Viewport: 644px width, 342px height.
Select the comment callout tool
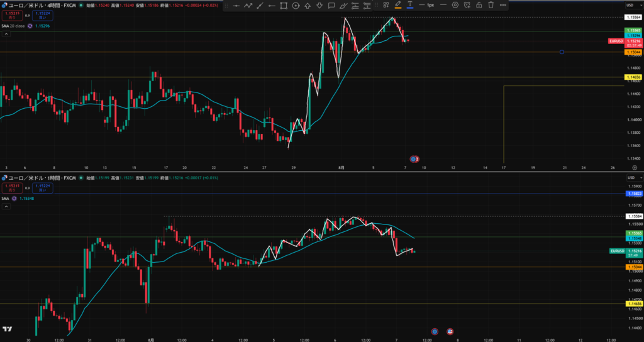tap(331, 5)
